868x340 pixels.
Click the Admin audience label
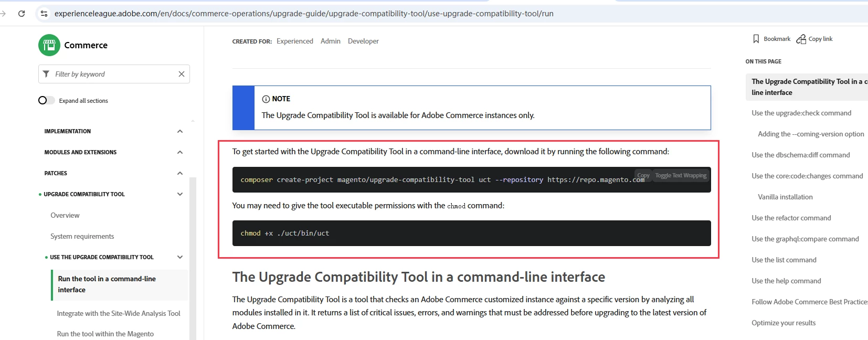[x=331, y=41]
